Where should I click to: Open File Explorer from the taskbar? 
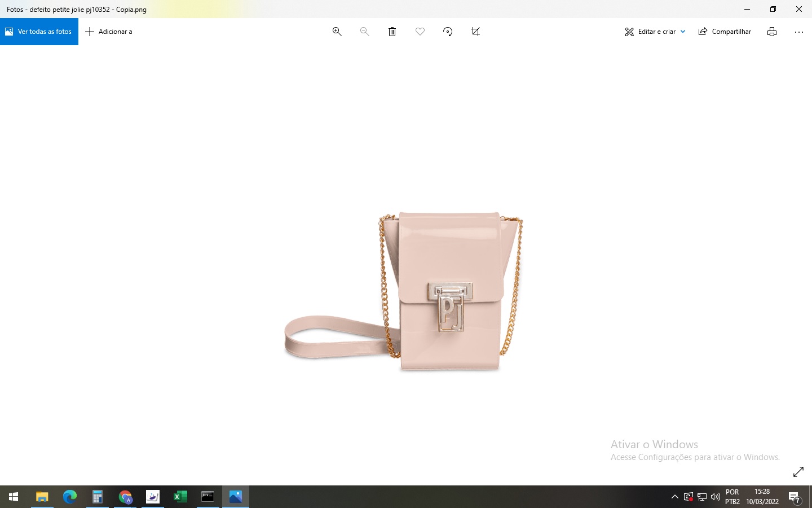[x=42, y=497]
